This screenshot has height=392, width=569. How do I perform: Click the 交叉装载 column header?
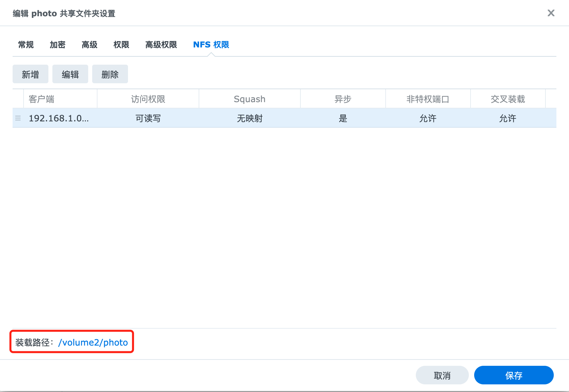508,99
